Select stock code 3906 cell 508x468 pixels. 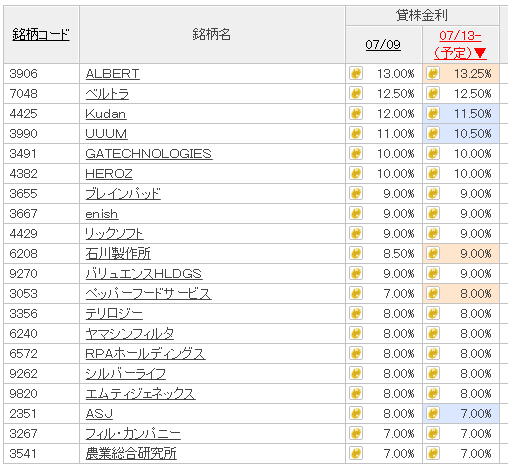(x=41, y=74)
